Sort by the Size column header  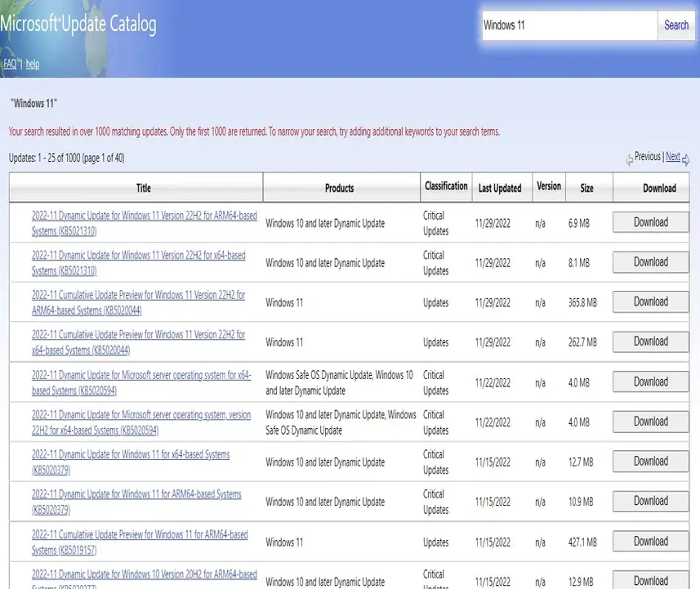586,188
